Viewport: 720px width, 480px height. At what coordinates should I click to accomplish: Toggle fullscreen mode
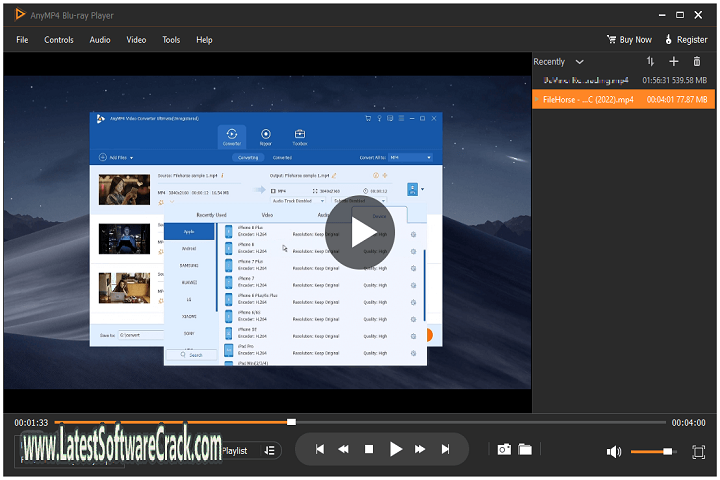tap(698, 452)
